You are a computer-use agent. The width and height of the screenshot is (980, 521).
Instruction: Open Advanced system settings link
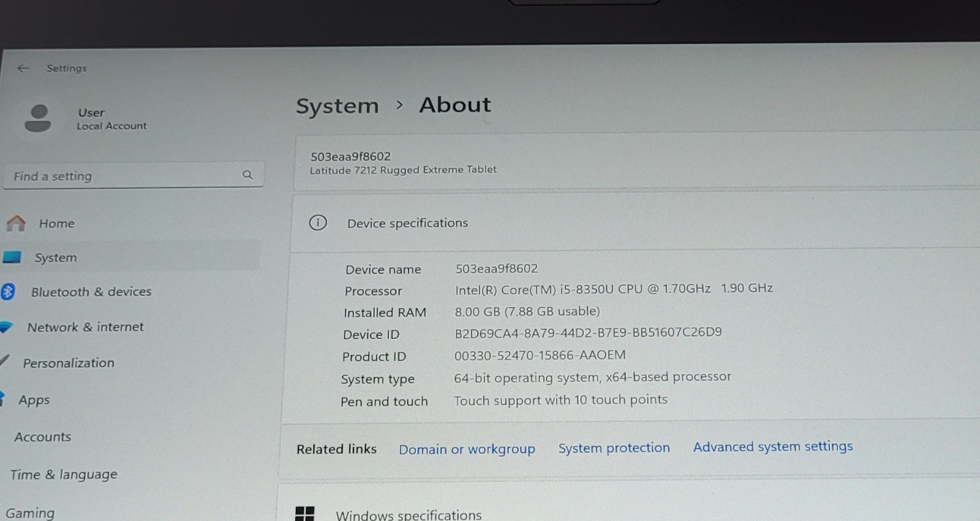point(773,446)
